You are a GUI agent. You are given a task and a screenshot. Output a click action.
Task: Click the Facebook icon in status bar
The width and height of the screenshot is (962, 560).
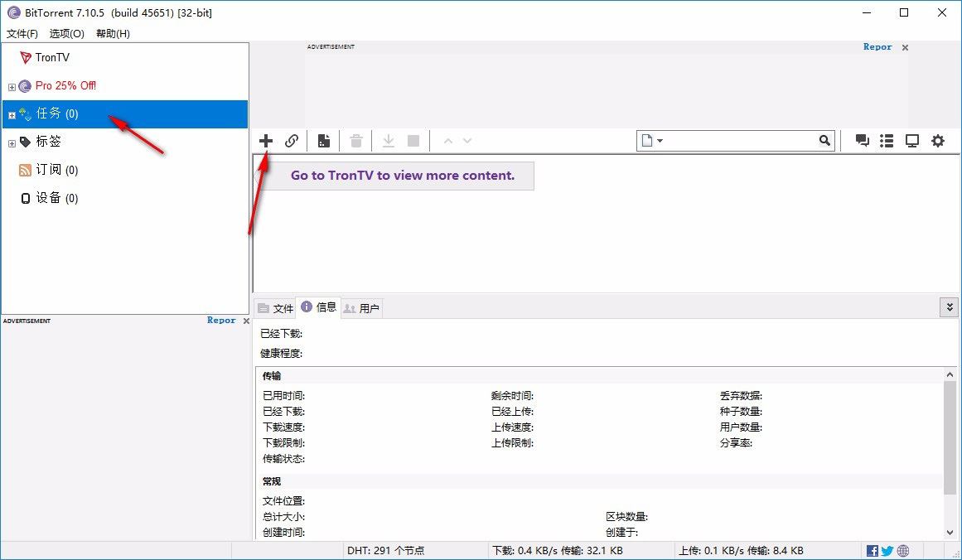pos(872,551)
